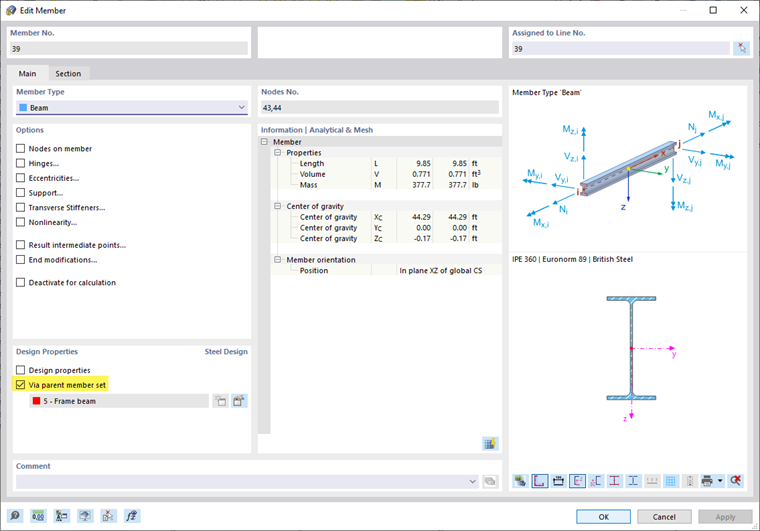This screenshot has width=760, height=531.
Task: Click the grayed Apply button
Action: click(x=725, y=516)
